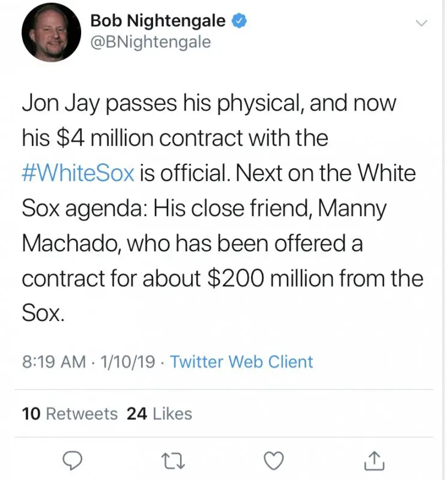Open the share tweet icon
This screenshot has width=448, height=480.
coord(374,460)
